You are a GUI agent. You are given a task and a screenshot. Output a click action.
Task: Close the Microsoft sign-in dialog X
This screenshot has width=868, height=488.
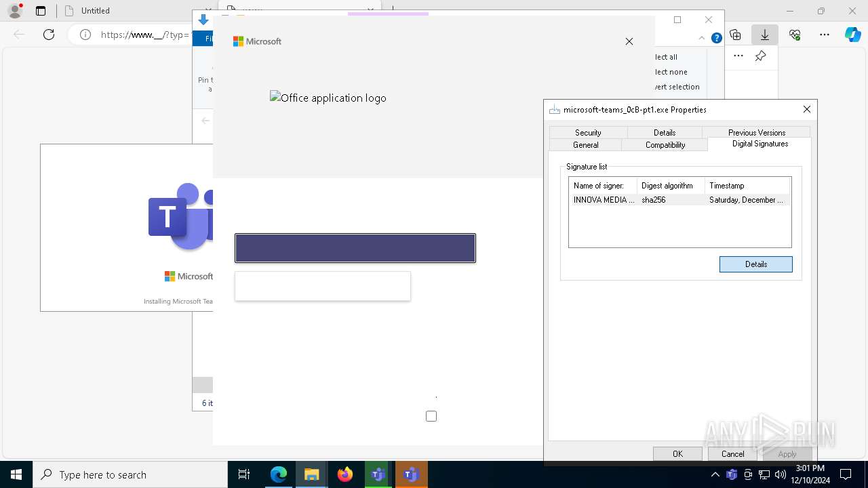tap(629, 41)
